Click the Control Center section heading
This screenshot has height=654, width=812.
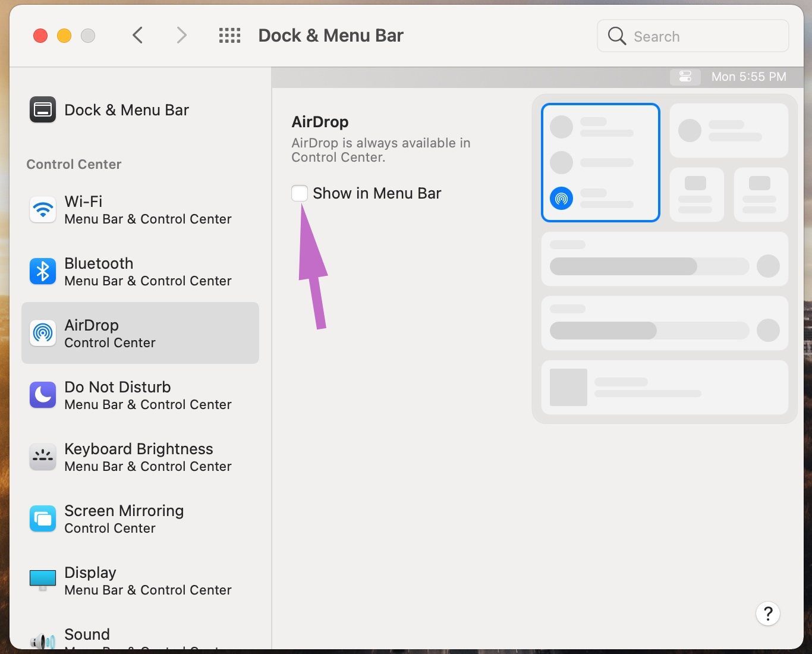tap(74, 164)
